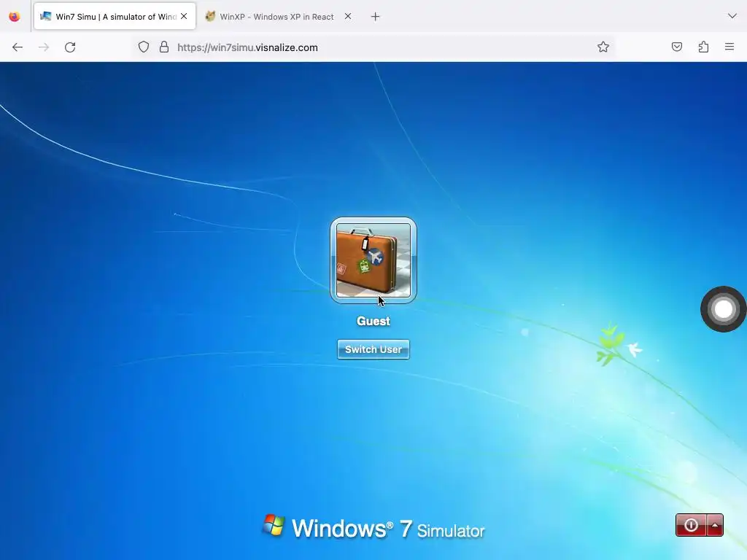The width and height of the screenshot is (747, 560).
Task: Open a new browser tab
Action: (x=376, y=17)
